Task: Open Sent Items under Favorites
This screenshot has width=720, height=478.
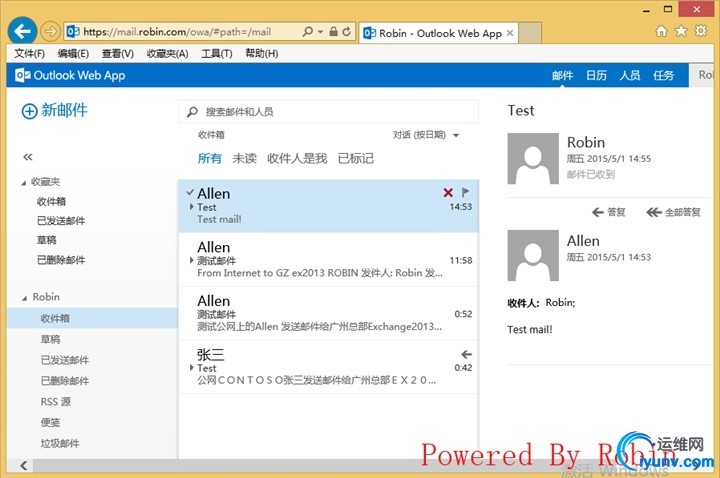Action: click(x=61, y=221)
